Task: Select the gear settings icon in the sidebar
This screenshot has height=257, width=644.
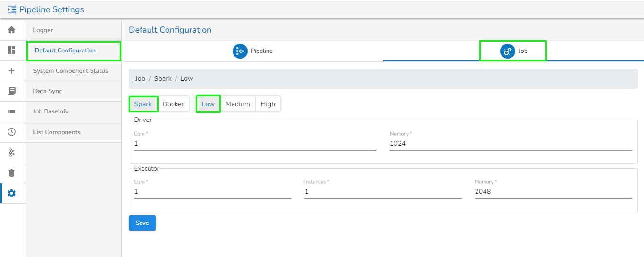Action: coord(12,193)
